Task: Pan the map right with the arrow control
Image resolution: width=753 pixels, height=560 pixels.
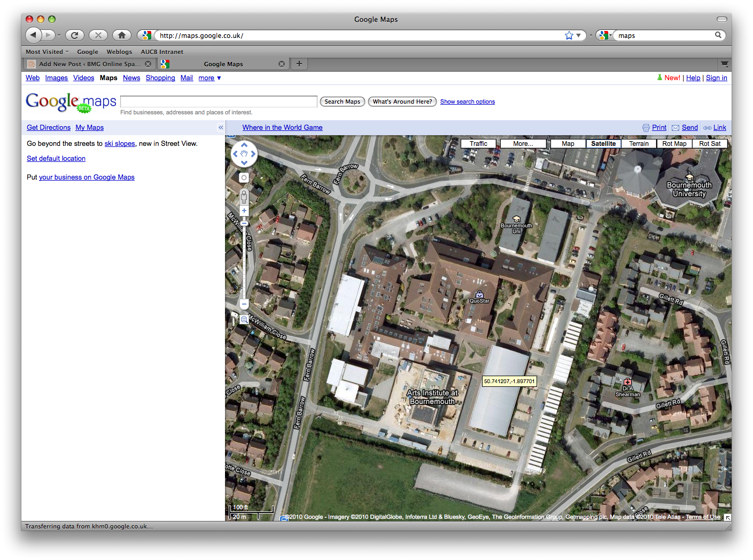Action: click(x=253, y=154)
